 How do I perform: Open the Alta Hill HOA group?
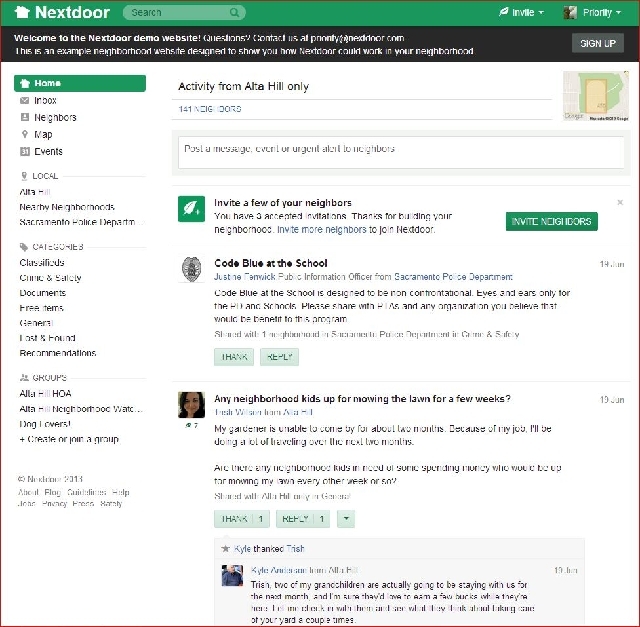coord(45,394)
